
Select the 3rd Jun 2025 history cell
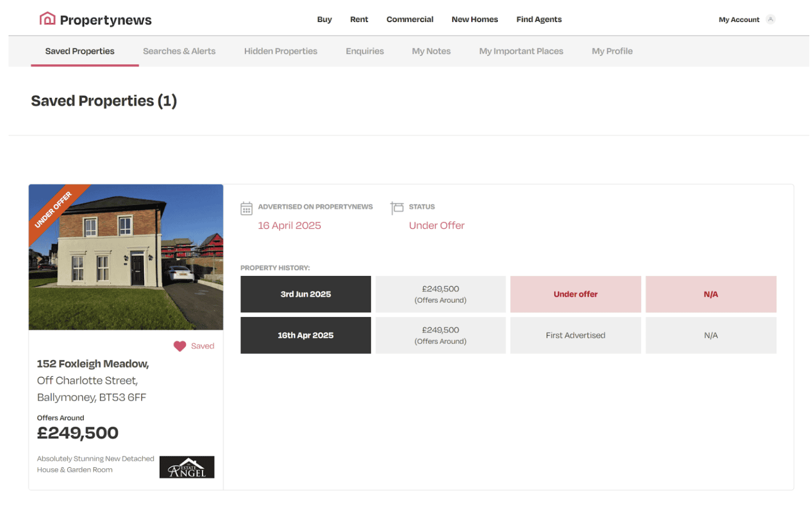(306, 294)
